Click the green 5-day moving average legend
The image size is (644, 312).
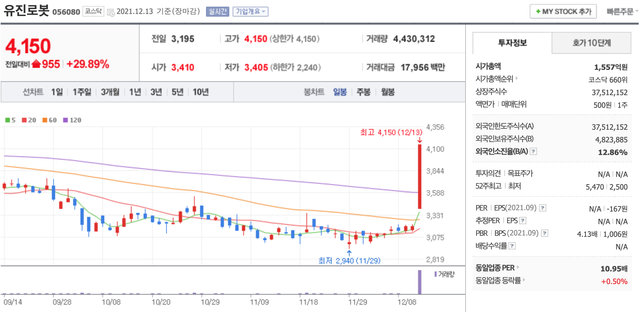10,120
